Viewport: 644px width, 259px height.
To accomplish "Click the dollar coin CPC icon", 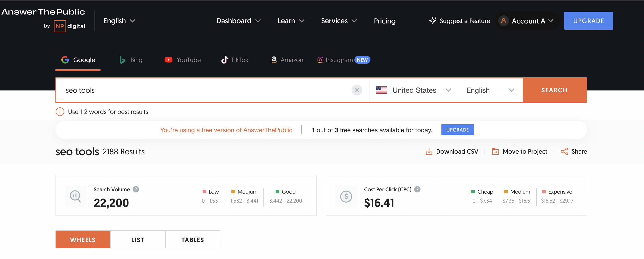I will (346, 197).
